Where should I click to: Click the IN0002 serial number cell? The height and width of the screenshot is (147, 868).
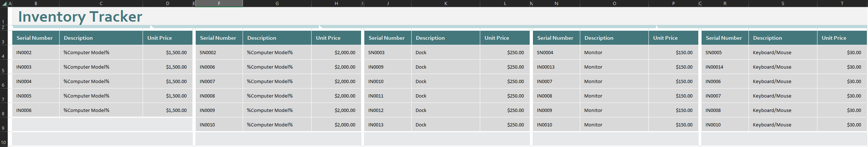[35, 52]
